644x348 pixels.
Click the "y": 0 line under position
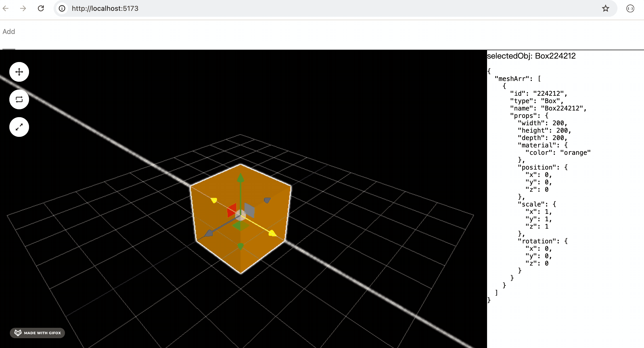[x=538, y=182]
